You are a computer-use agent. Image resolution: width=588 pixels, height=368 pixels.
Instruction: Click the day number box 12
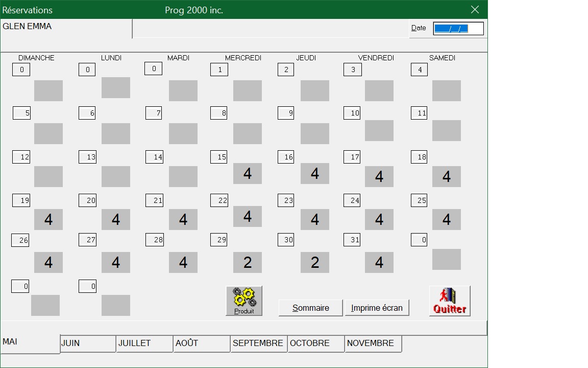tap(21, 157)
